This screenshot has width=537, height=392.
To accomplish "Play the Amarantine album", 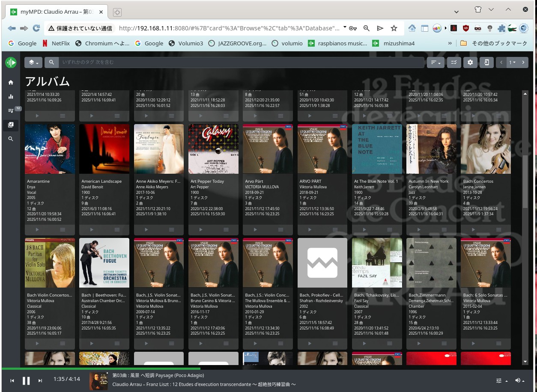I will [x=37, y=230].
